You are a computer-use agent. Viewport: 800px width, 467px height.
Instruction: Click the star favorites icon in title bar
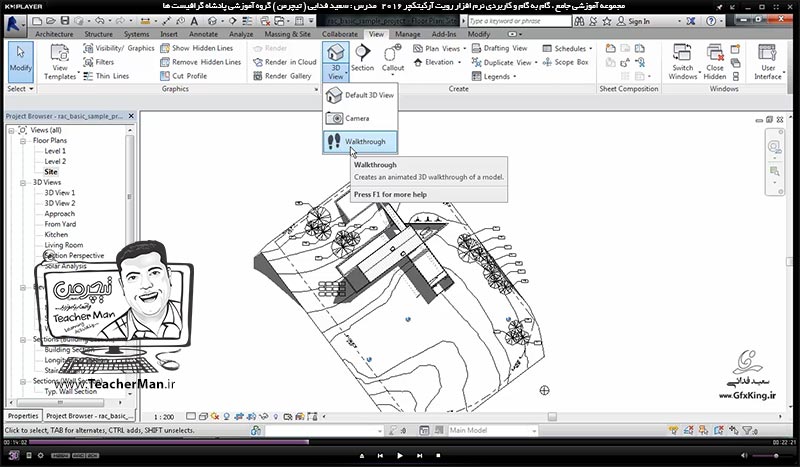tap(607, 21)
